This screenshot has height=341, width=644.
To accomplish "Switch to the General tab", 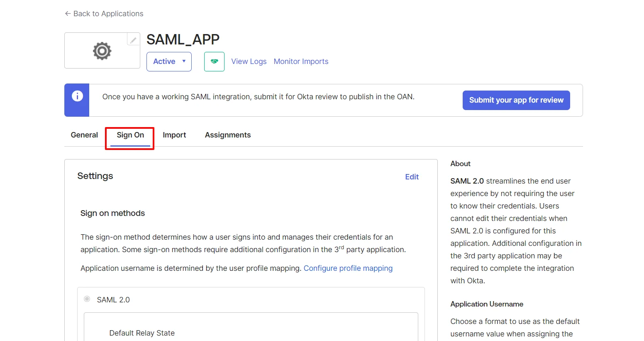I will pyautogui.click(x=84, y=135).
